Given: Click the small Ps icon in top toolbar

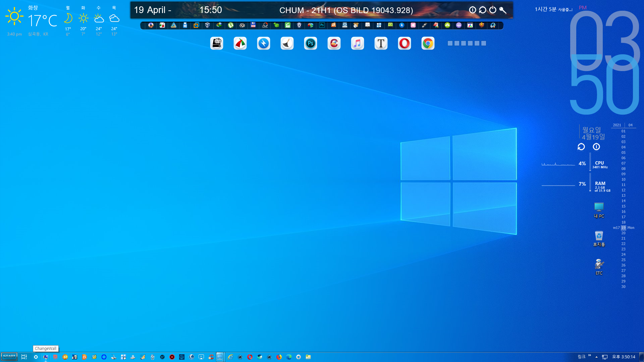Looking at the screenshot, I should click(x=322, y=25).
